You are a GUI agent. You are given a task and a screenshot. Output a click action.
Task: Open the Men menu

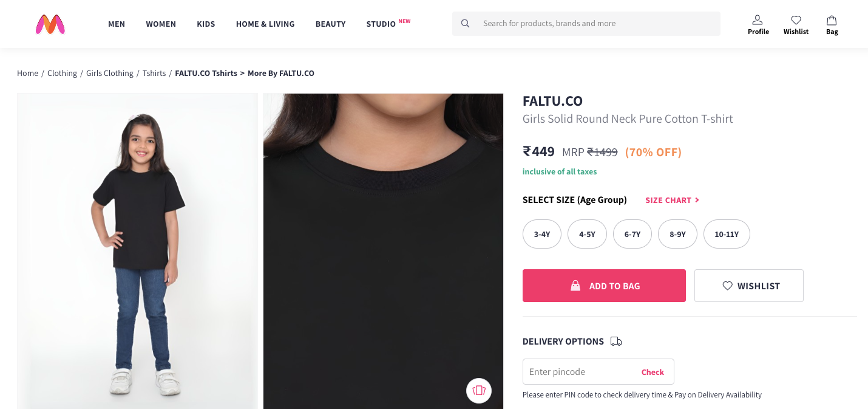click(117, 24)
